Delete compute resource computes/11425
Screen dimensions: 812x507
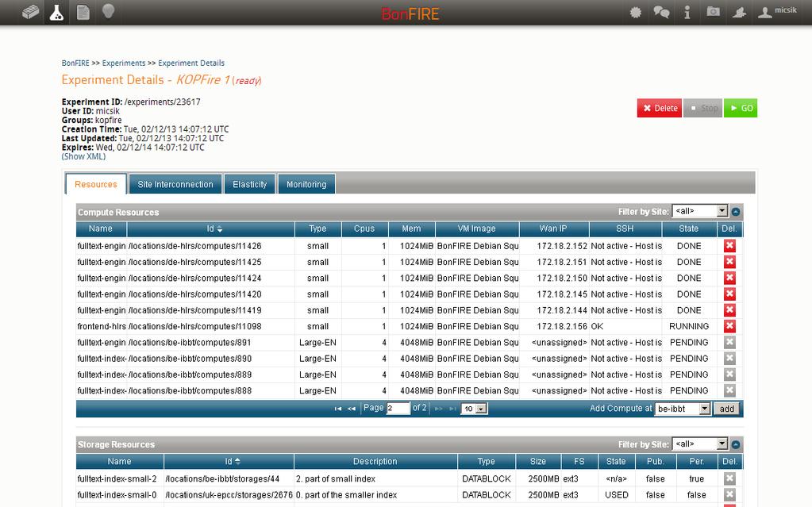(x=729, y=262)
